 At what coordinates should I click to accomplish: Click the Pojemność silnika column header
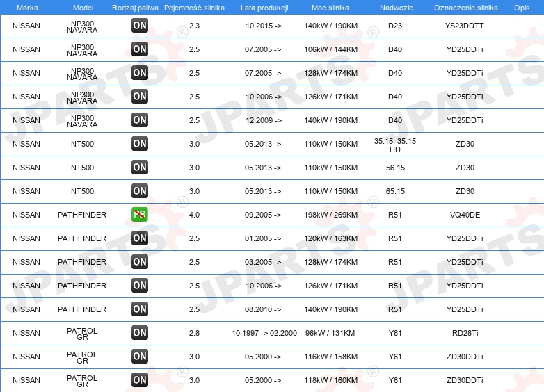[194, 8]
